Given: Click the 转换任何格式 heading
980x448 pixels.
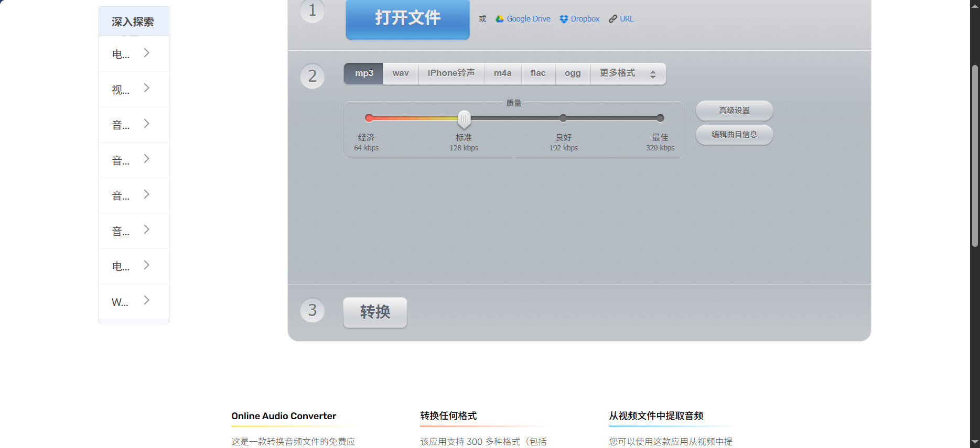Looking at the screenshot, I should tap(448, 416).
